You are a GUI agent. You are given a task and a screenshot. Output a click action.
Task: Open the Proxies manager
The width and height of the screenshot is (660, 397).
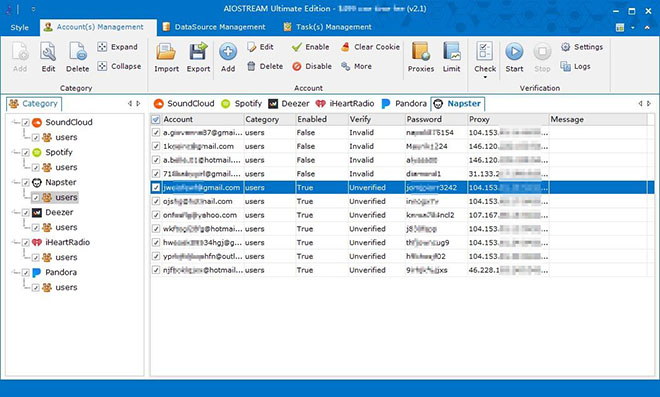point(420,57)
